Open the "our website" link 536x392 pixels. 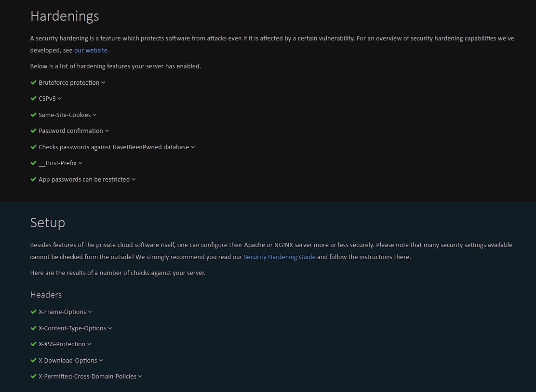click(91, 50)
